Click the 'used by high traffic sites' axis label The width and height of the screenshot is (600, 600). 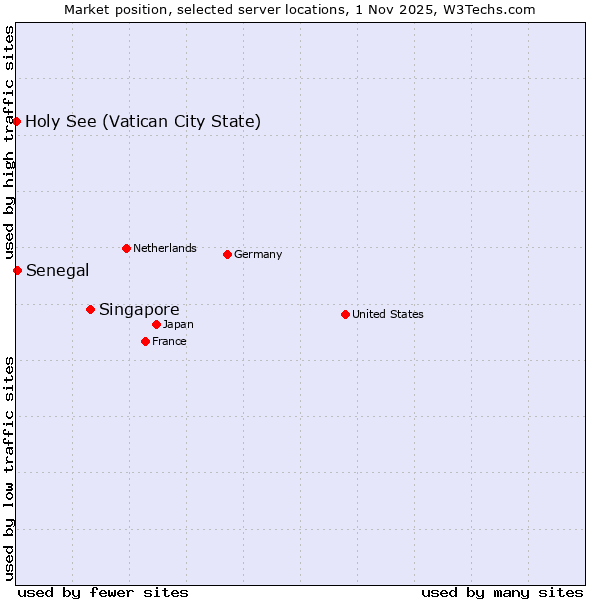click(x=9, y=142)
